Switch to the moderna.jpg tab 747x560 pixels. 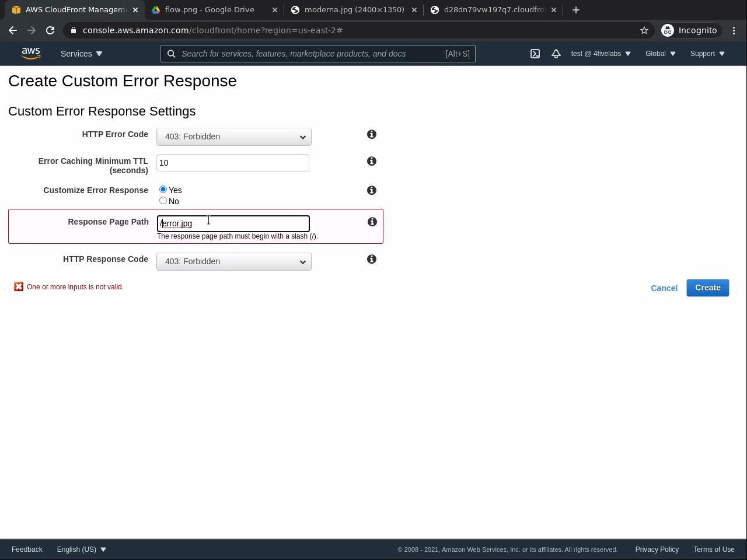point(354,10)
